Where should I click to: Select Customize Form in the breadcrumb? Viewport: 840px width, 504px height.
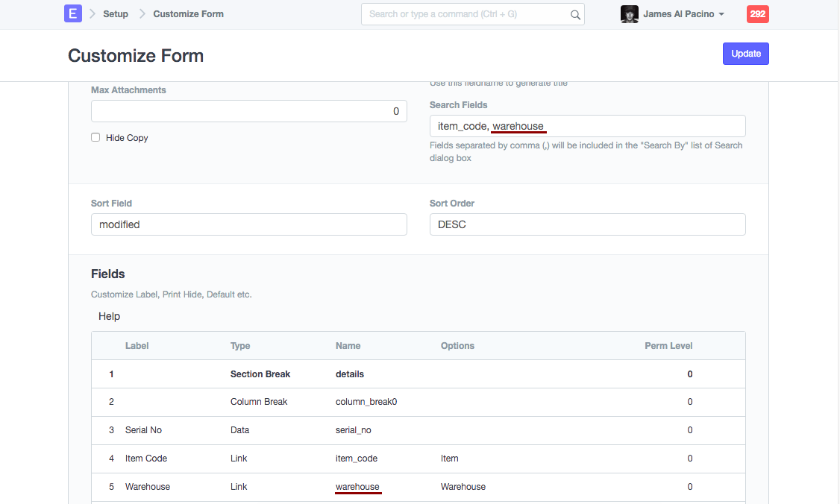pos(188,14)
